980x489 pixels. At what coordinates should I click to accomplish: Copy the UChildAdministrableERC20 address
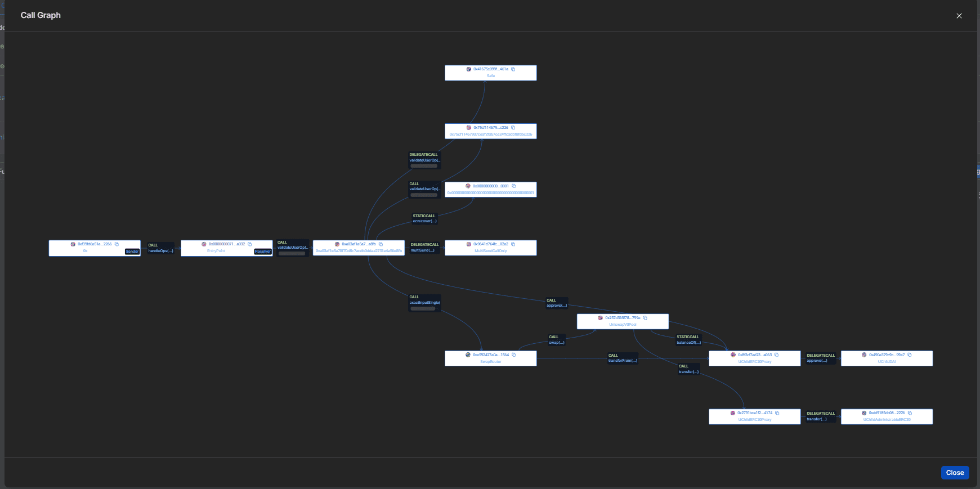pyautogui.click(x=910, y=413)
